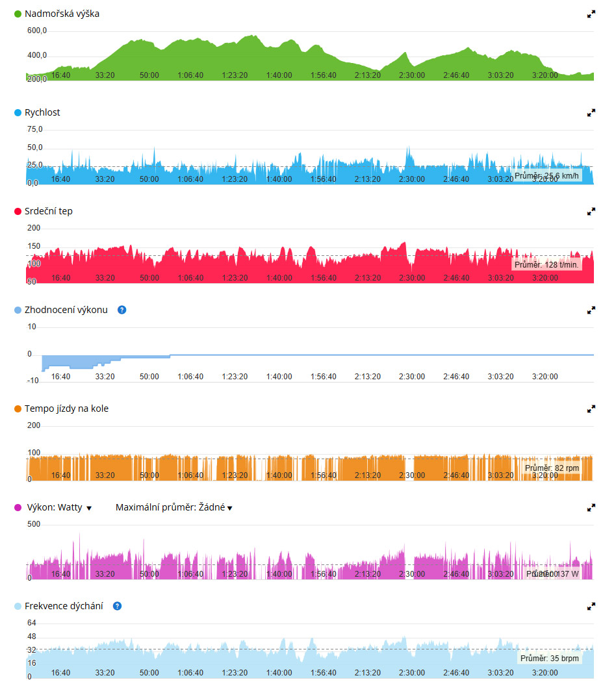Select the Zhodnocení výkonu chart title

66,310
